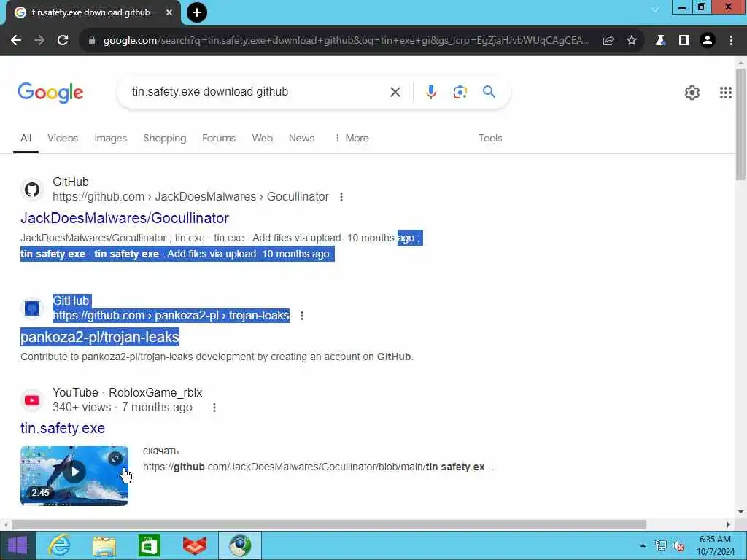Clear the search box text

click(395, 92)
